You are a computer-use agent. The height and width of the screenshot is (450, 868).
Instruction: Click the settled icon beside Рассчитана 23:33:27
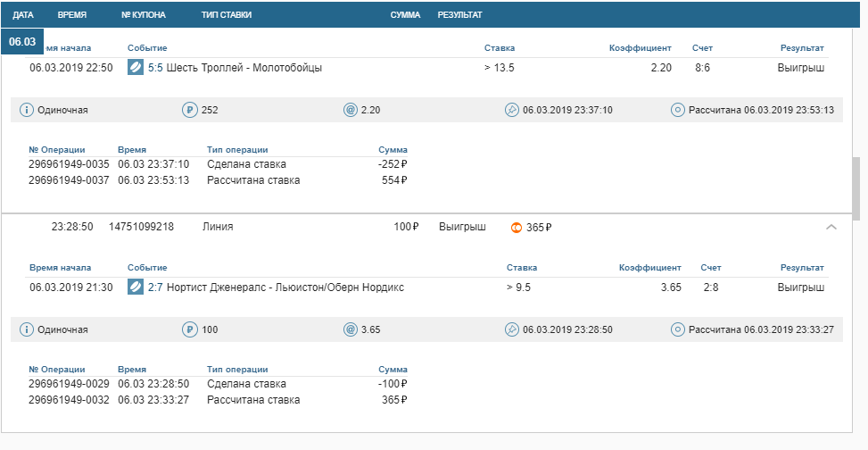(x=678, y=330)
